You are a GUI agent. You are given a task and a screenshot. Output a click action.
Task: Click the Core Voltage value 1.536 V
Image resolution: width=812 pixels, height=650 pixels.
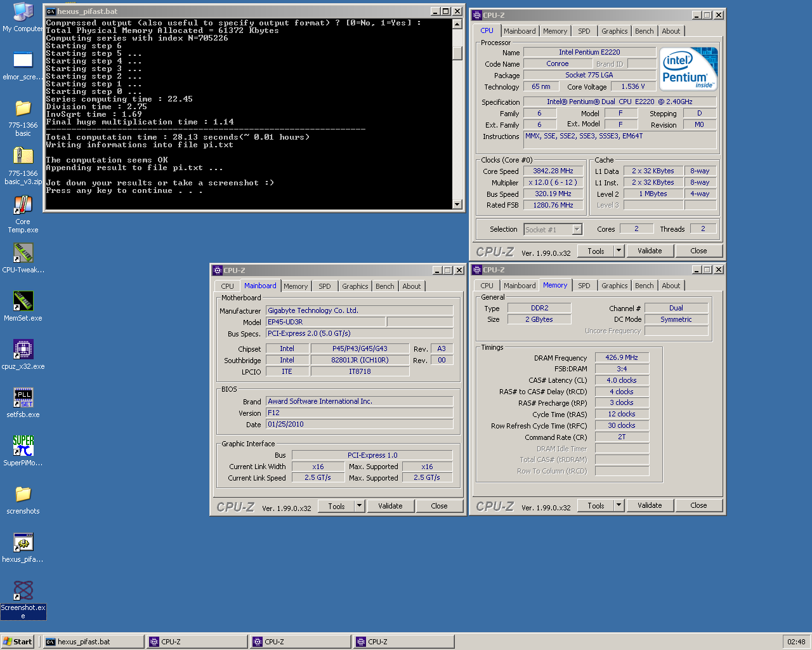coord(633,86)
